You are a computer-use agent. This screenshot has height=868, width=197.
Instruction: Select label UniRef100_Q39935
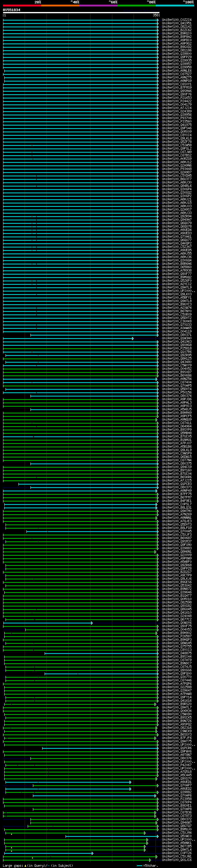point(177,60)
